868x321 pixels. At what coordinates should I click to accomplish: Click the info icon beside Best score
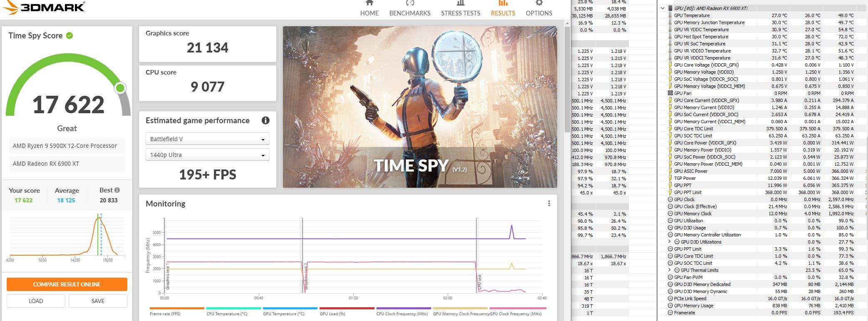pyautogui.click(x=117, y=190)
